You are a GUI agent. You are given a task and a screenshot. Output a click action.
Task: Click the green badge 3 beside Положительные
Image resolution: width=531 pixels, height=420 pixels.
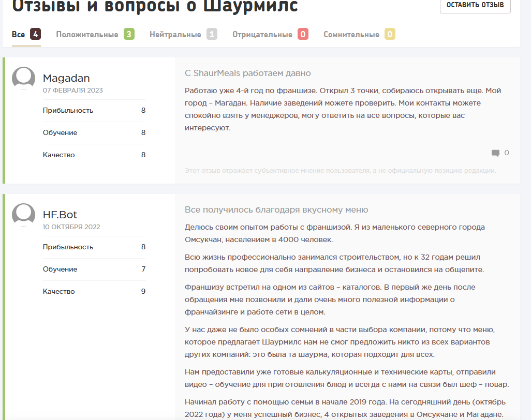click(129, 34)
